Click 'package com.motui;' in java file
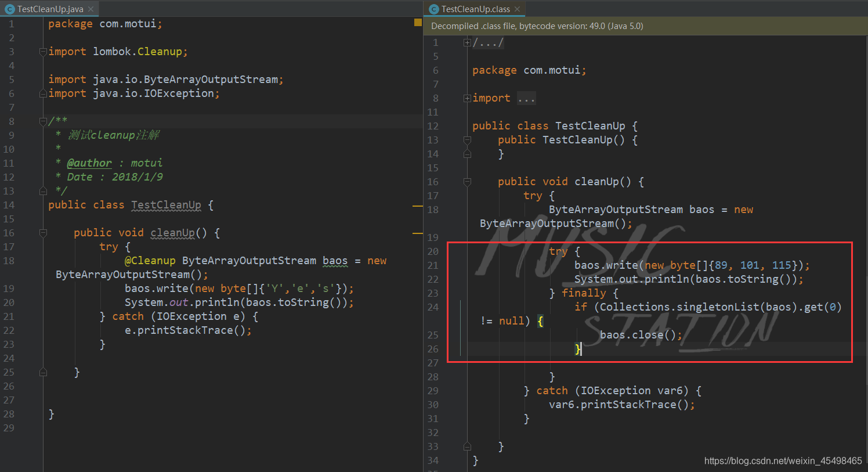Screen dimensions: 868x472 105,24
